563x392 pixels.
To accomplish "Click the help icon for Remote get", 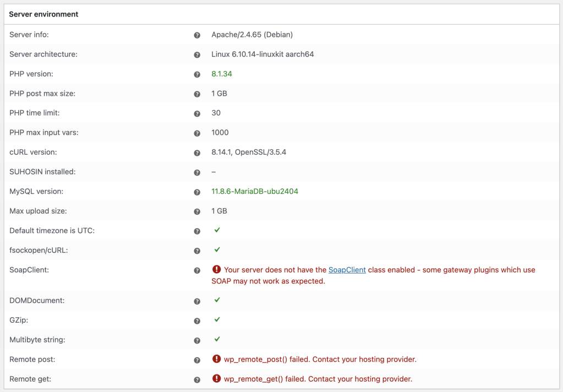I will pyautogui.click(x=197, y=379).
